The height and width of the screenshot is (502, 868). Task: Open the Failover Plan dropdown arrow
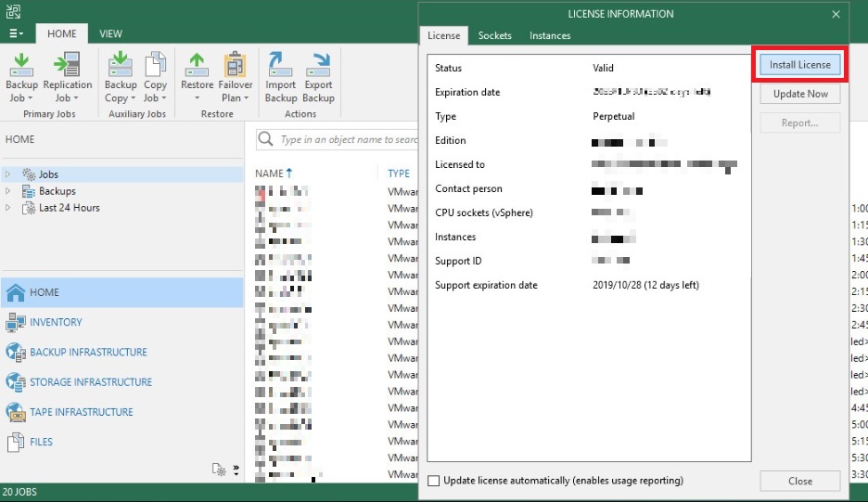(x=246, y=98)
